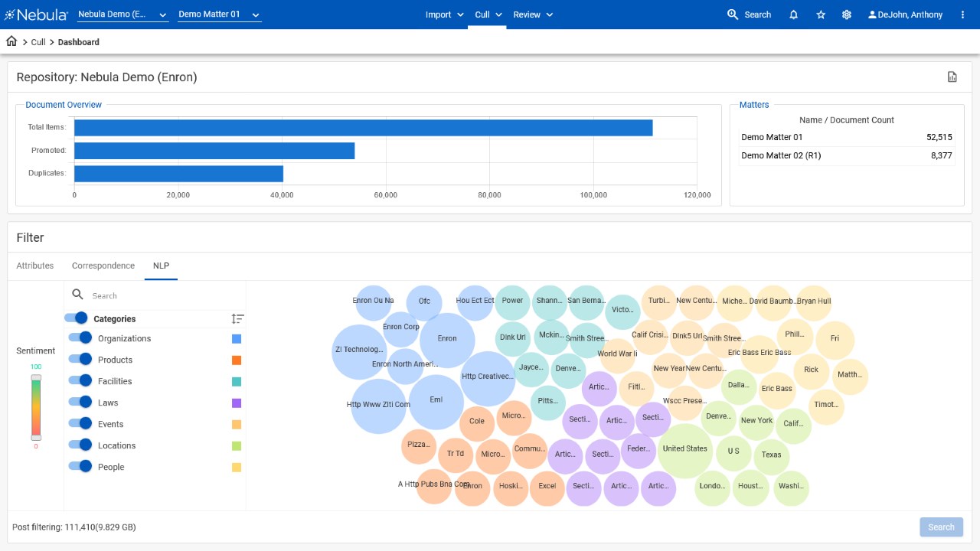Expand the Import menu
The height and width of the screenshot is (551, 980).
[x=445, y=15]
